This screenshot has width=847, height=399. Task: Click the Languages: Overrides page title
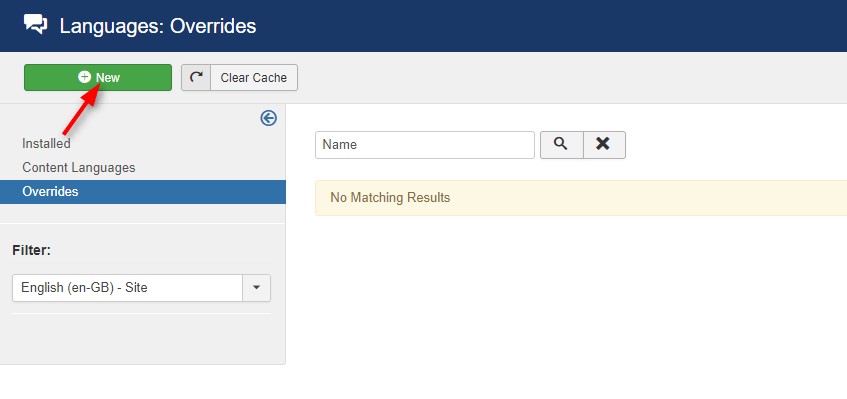tap(158, 26)
